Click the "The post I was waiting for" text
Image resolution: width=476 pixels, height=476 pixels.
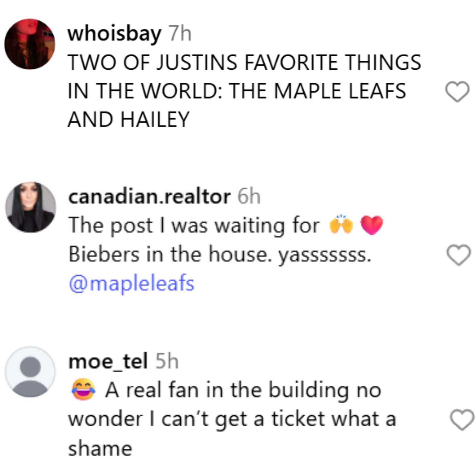pyautogui.click(x=194, y=225)
